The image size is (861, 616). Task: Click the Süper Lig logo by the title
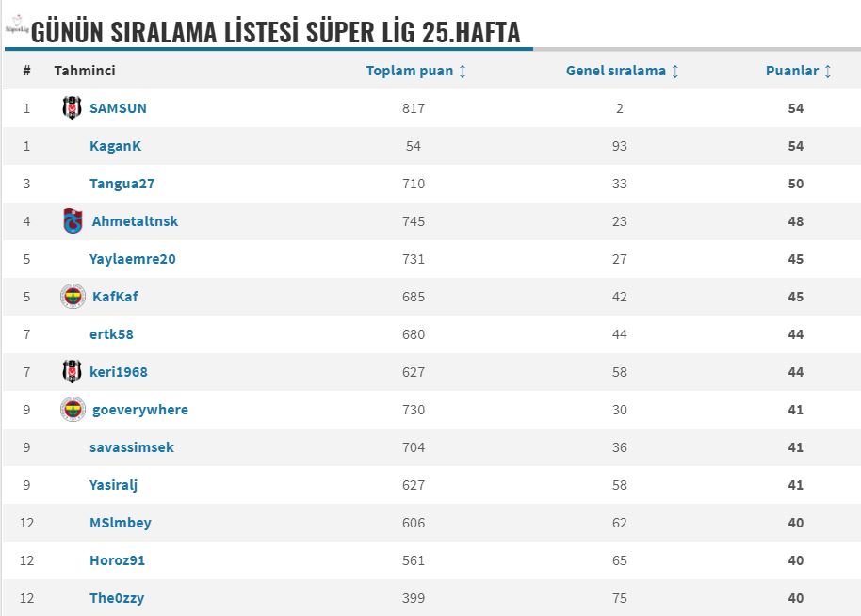[16, 25]
